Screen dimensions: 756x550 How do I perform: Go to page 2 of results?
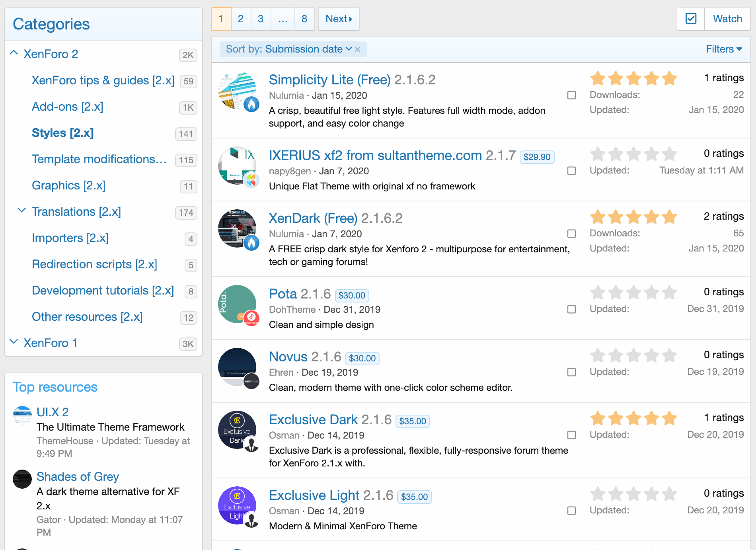coord(241,19)
